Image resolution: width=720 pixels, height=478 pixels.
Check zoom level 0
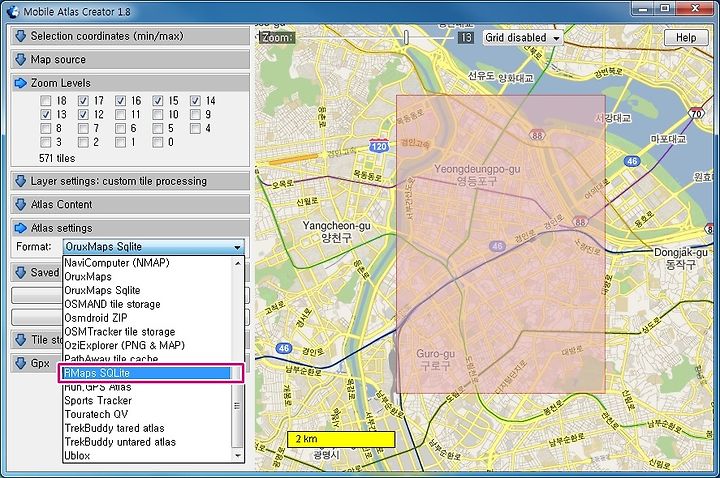pos(158,142)
